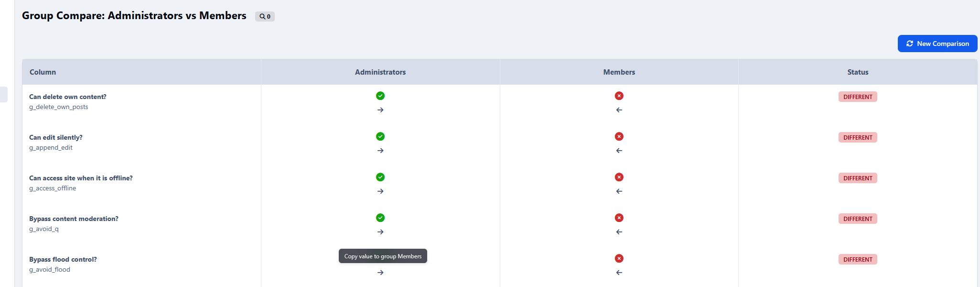Click Members red cross for Bypass flood control
Viewport: 980px width, 287px height.
tap(619, 258)
